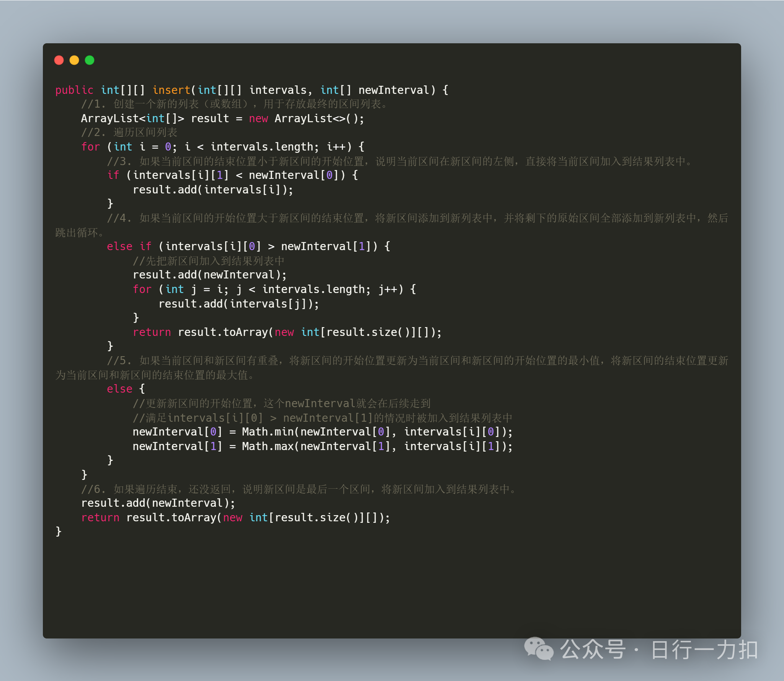Click the line 'ArrayList<int[]> result = new ArrayList<>();'
This screenshot has width=784, height=681.
point(222,118)
